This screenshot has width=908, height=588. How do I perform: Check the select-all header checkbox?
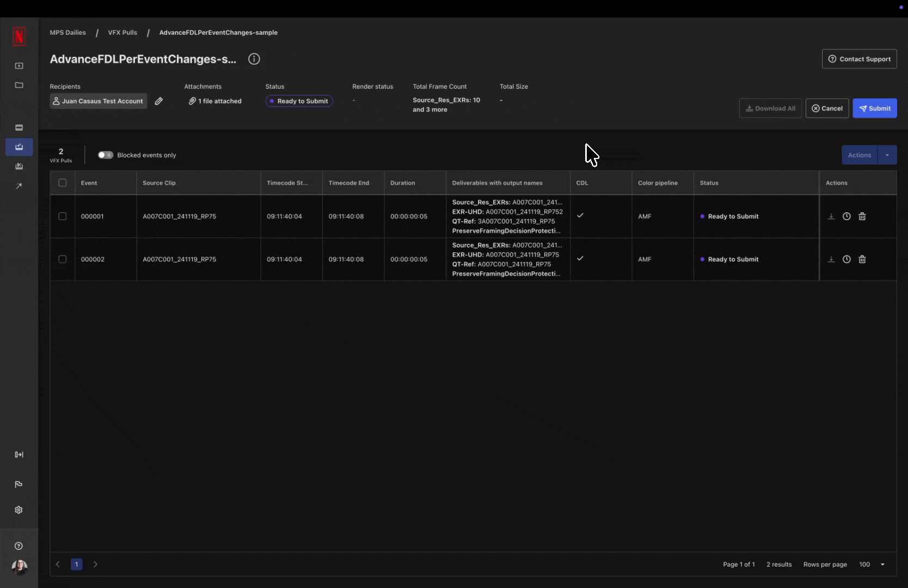pyautogui.click(x=63, y=183)
